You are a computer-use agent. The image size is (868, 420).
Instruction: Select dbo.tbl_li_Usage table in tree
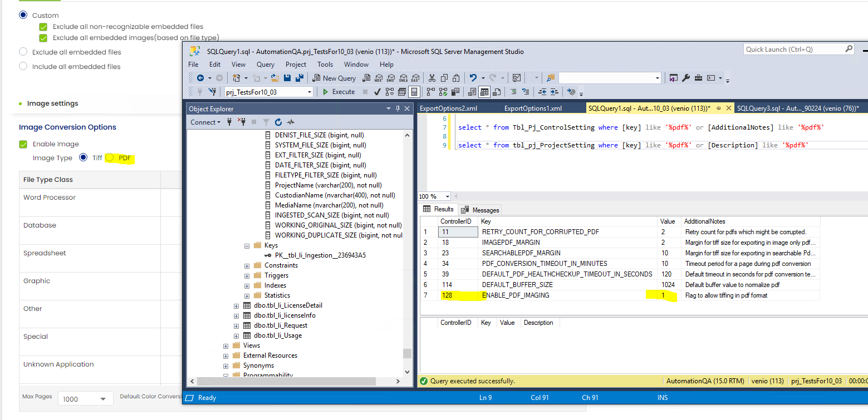click(278, 335)
